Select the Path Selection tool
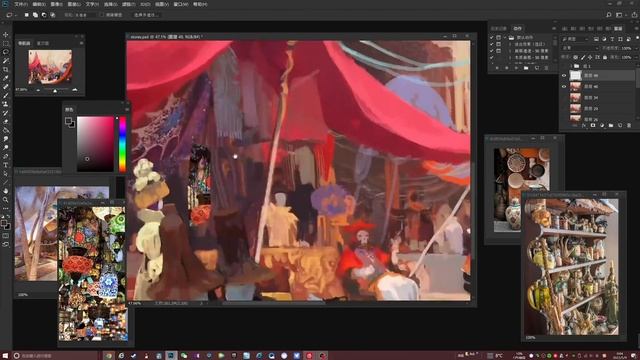 click(6, 173)
